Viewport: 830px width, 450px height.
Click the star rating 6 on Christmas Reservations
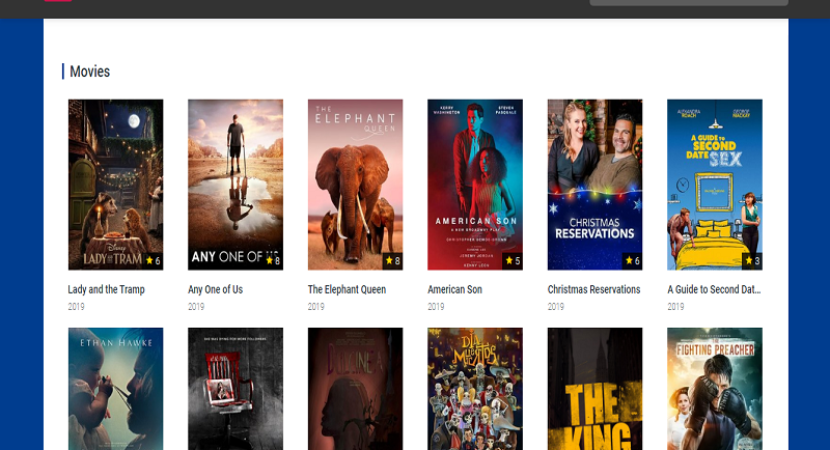[633, 260]
